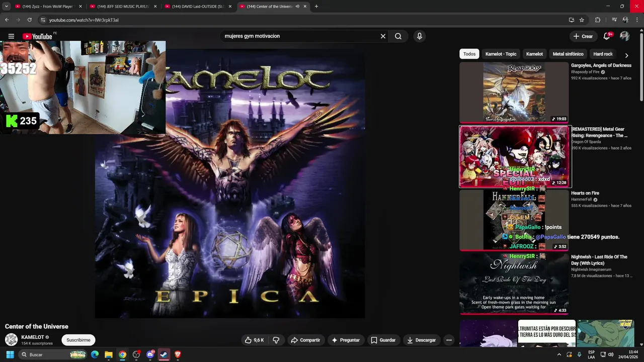Open the KAMELOT channel name link
644x362 pixels.
pos(32,337)
